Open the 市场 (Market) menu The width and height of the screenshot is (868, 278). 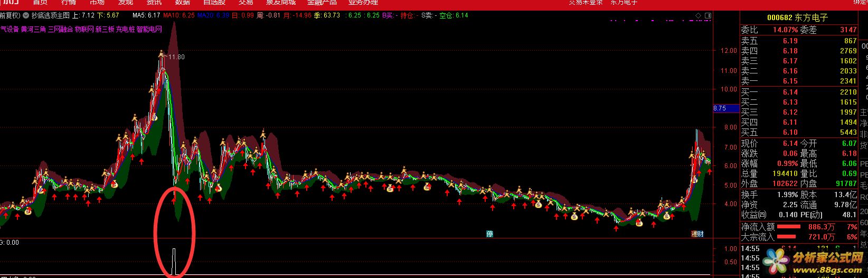[97, 2]
